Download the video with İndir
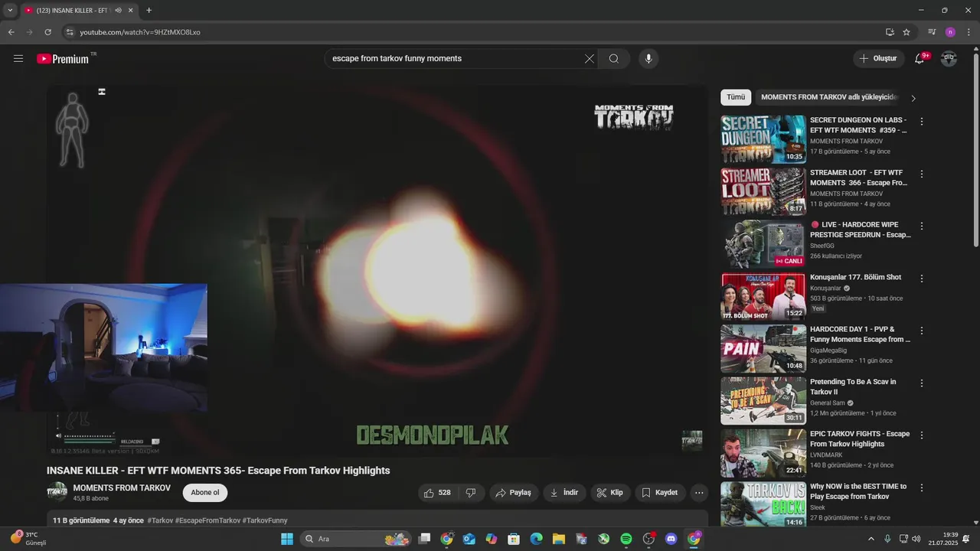Viewport: 980px width, 551px height. click(x=564, y=493)
